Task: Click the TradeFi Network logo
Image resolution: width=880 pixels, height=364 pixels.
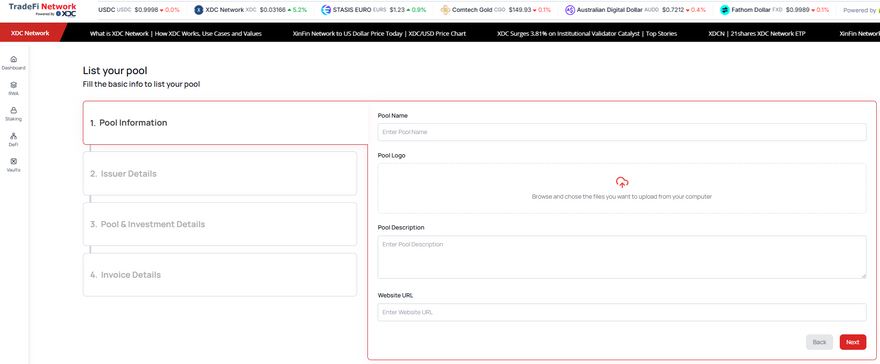Action: (x=43, y=10)
